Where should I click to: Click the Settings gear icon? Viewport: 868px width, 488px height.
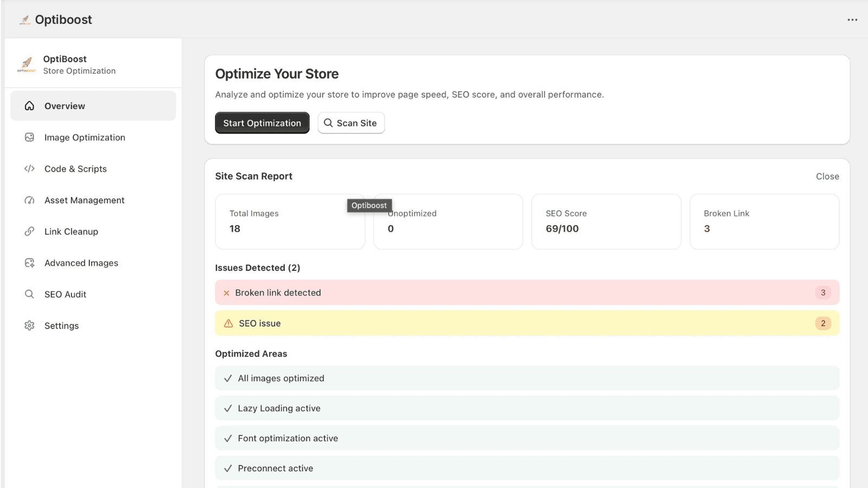point(29,325)
